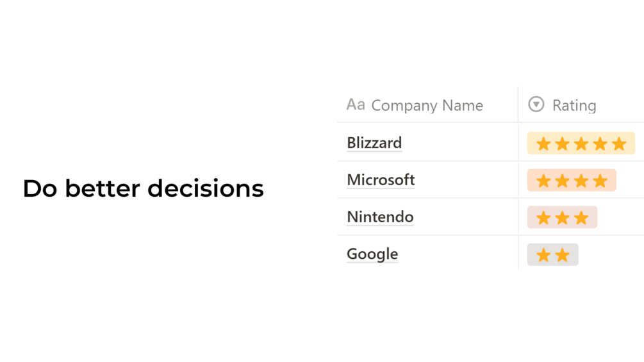
Task: Click the last star in Microsoft's rating
Action: pos(600,181)
